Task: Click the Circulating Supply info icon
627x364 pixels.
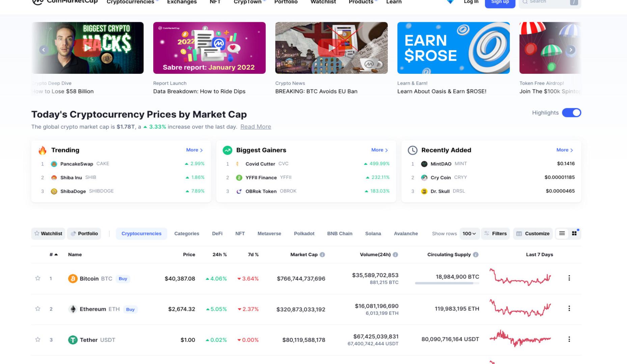Action: click(475, 255)
